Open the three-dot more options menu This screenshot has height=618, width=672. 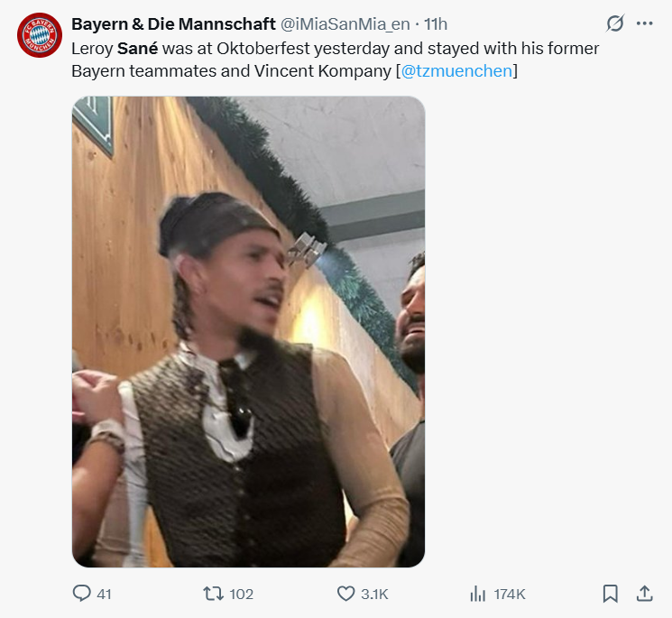[644, 23]
